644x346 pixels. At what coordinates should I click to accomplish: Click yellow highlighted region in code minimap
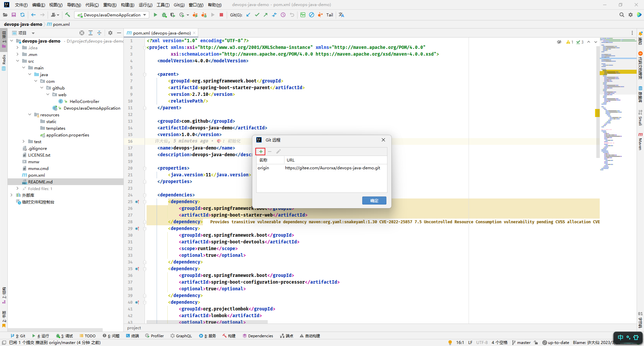[x=618, y=72]
